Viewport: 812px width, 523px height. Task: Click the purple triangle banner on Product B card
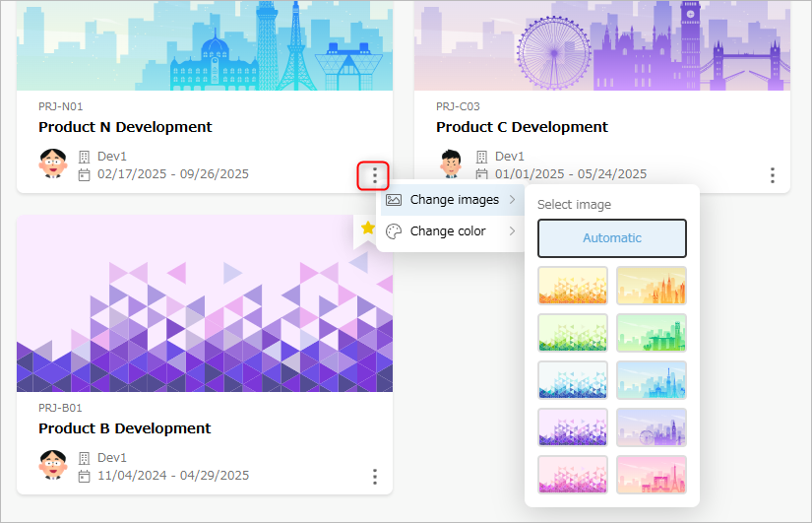pos(205,303)
